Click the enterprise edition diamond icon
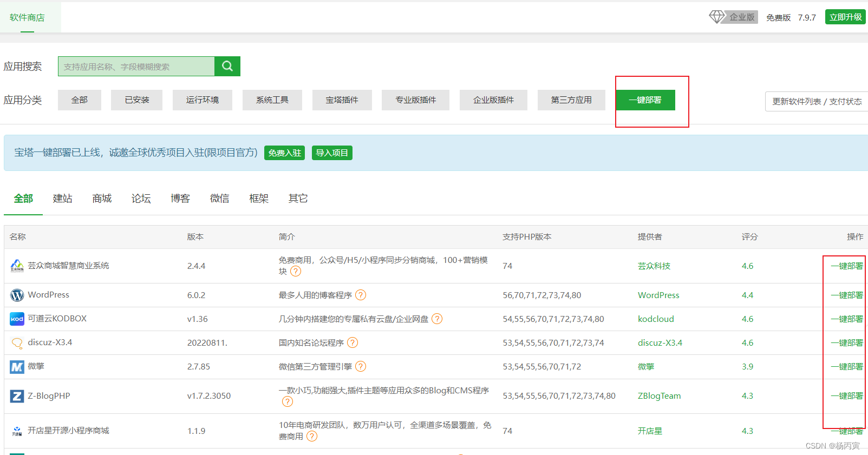 [x=716, y=17]
